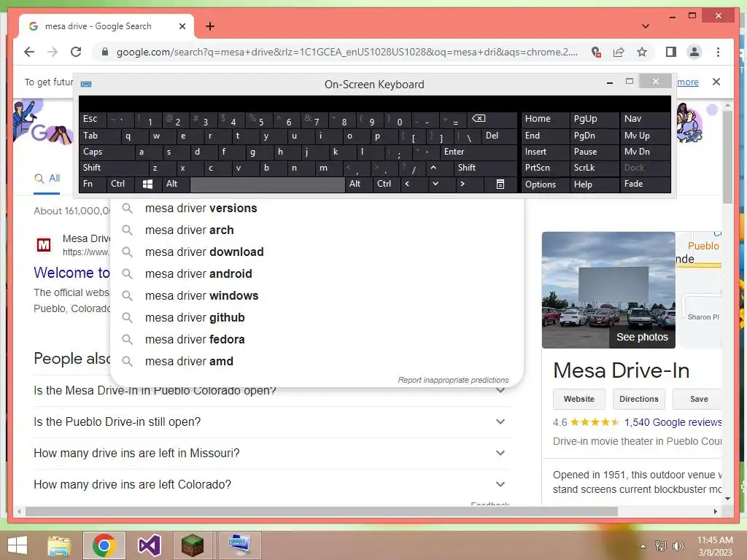Click horizontal scrollbar of Chrome page

tap(322, 511)
